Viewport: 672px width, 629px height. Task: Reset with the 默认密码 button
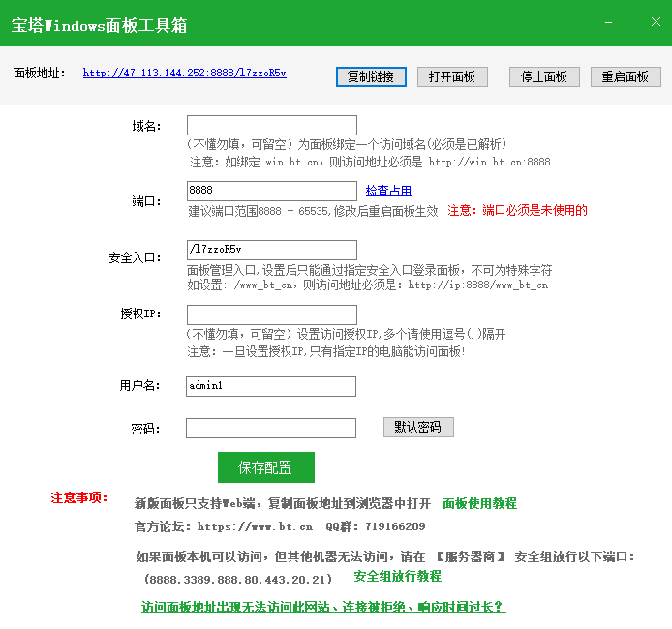pos(418,427)
